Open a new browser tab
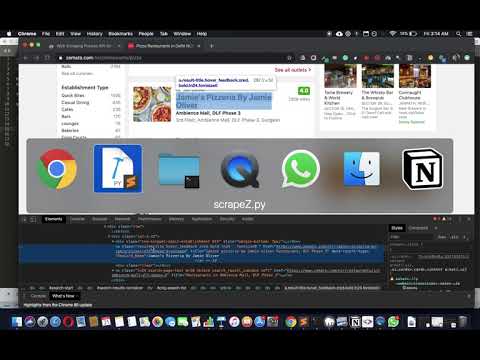The image size is (480, 360). 211,46
